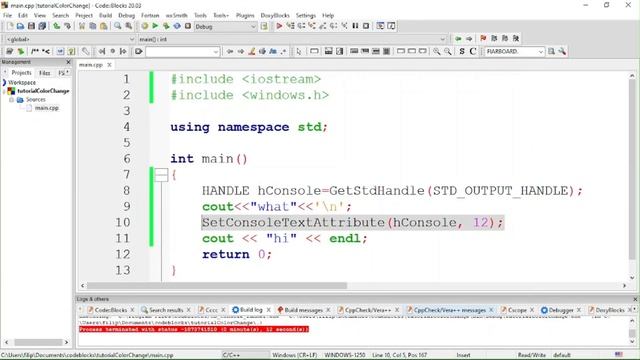Click the Find magnifier icon
This screenshot has width=640, height=360.
coord(118,26)
